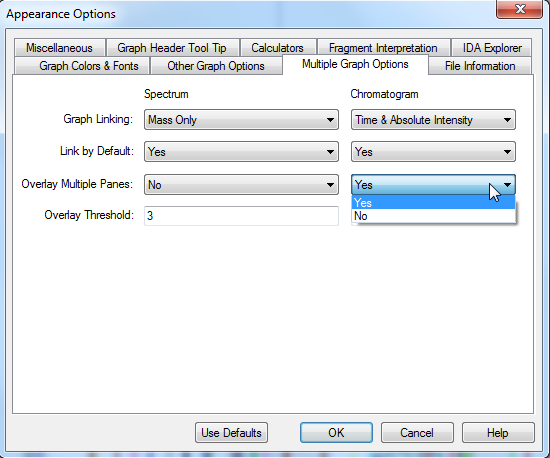Select the Multiple Graph Options tab
The width and height of the screenshot is (550, 458).
355,65
